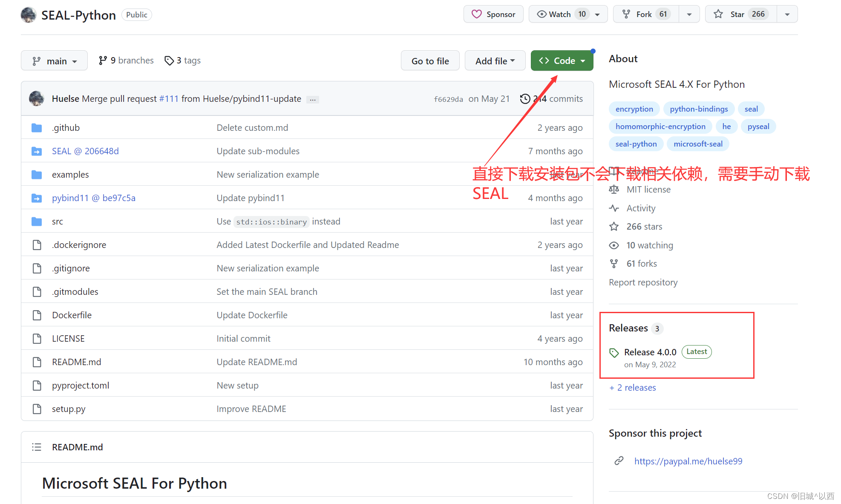The height and width of the screenshot is (504, 841).
Task: Visit the paypal.me/huelse99 sponsorship link
Action: coord(688,461)
